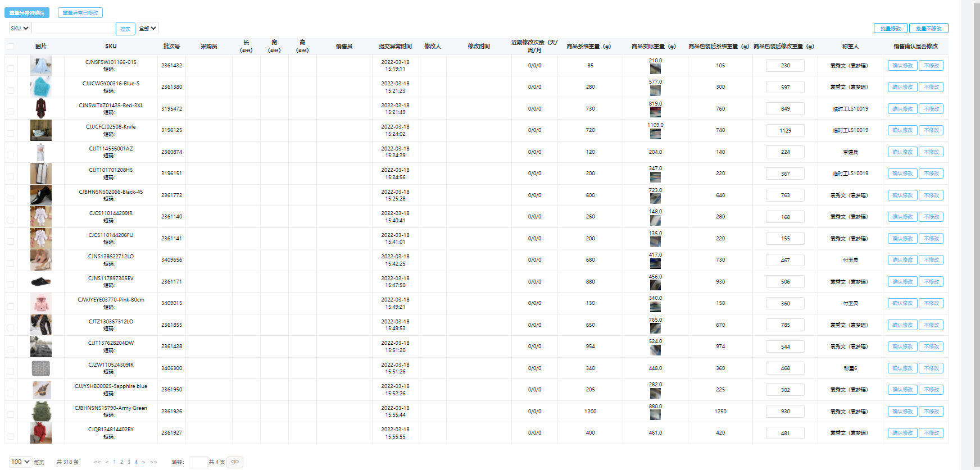Click the 批量不修改 button
Image resolution: width=980 pixels, height=470 pixels.
(929, 28)
